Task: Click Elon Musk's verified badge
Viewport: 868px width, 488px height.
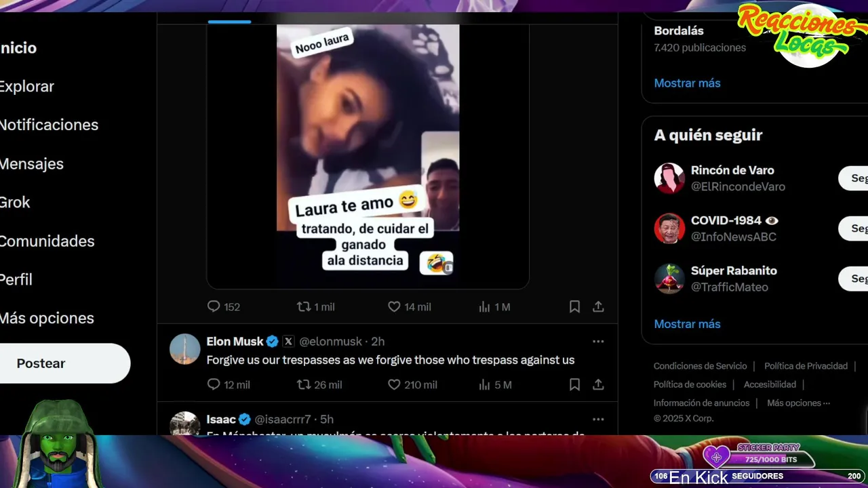Action: coord(272,342)
